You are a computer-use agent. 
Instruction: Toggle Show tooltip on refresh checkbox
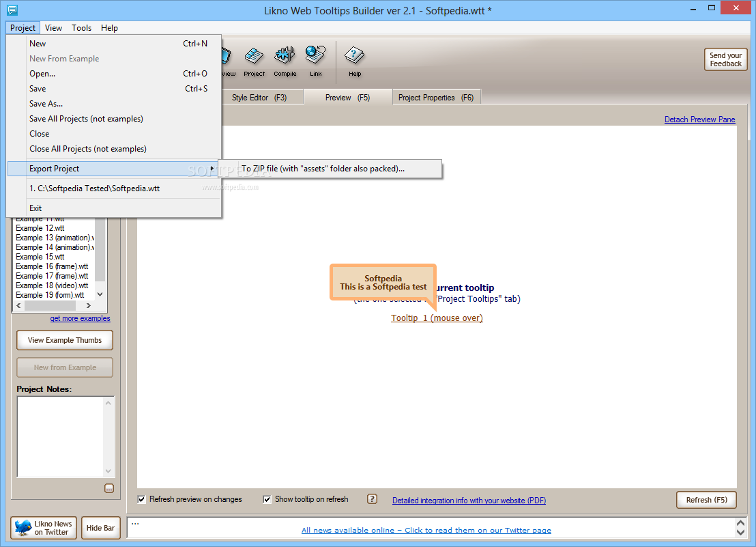click(267, 500)
